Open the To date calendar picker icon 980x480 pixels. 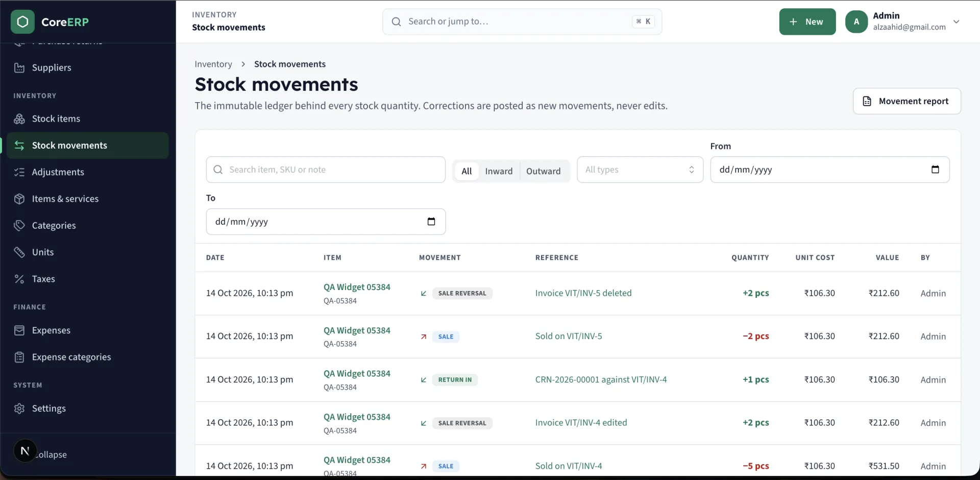pos(431,222)
